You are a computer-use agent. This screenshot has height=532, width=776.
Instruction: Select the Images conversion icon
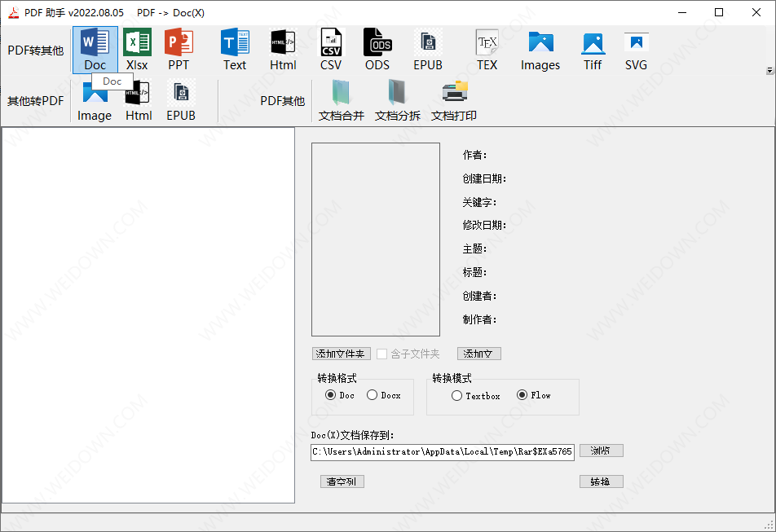(x=540, y=50)
